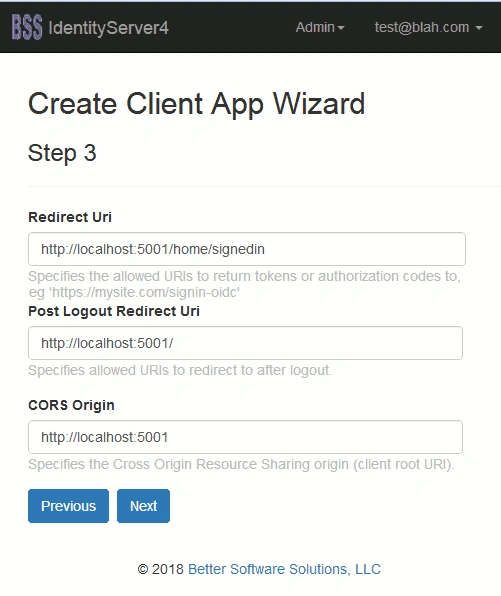501x596 pixels.
Task: Click the CORS Origin label
Action: coord(71,405)
